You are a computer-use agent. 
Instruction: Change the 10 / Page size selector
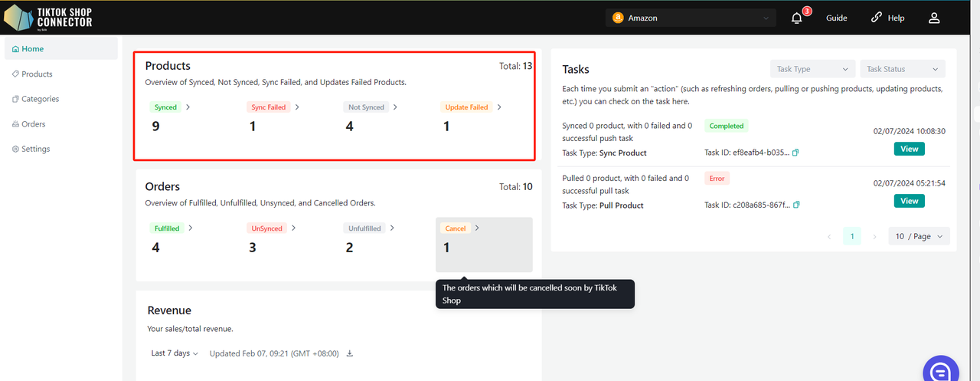click(919, 236)
